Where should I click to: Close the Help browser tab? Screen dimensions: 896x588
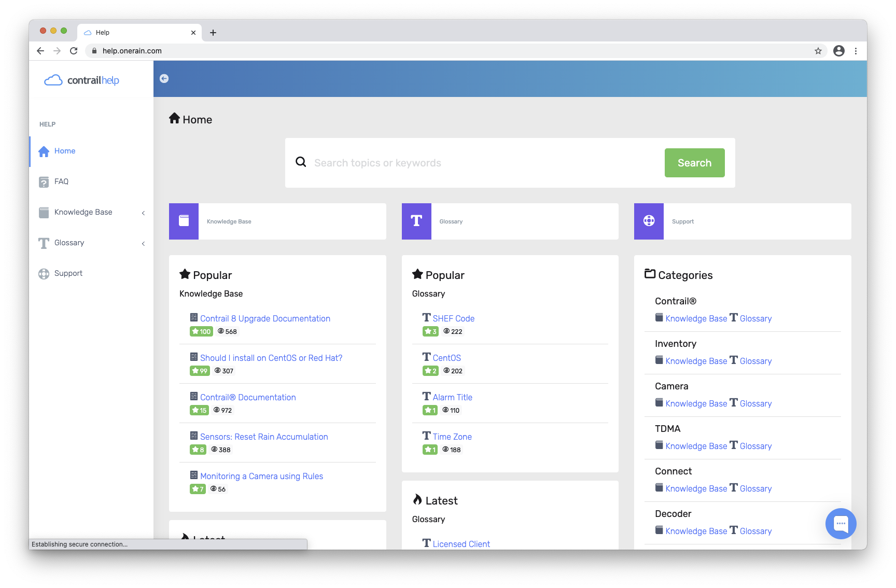coord(193,33)
